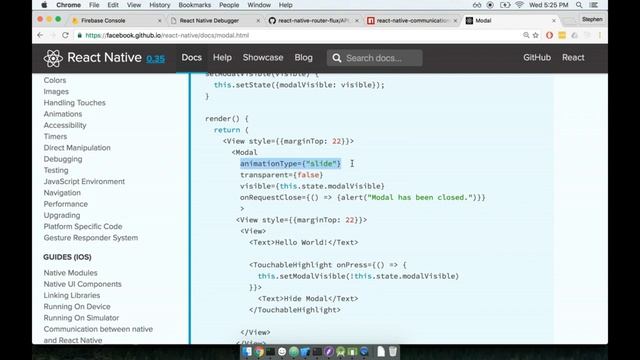This screenshot has height=360, width=640.
Task: Open the white smiley face Dock app
Action: 282,351
